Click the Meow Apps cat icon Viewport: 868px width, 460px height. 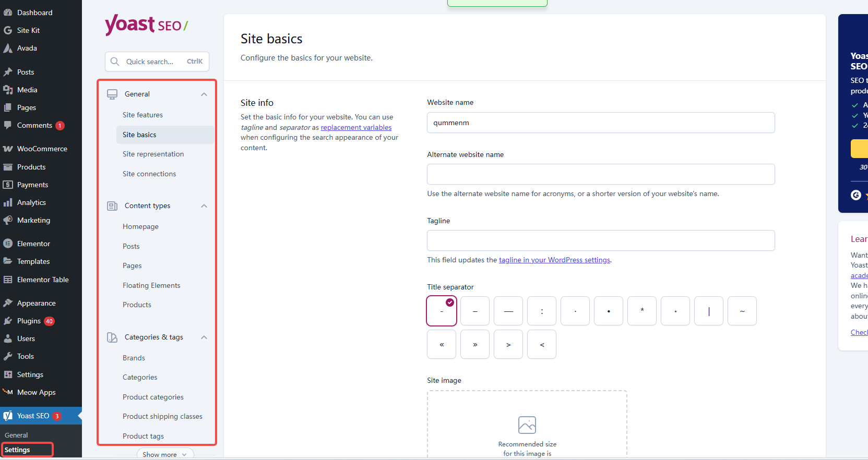click(8, 392)
